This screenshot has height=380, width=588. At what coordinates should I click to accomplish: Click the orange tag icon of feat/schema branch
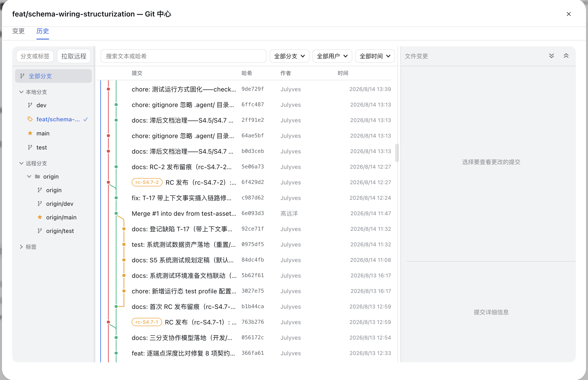(x=30, y=119)
